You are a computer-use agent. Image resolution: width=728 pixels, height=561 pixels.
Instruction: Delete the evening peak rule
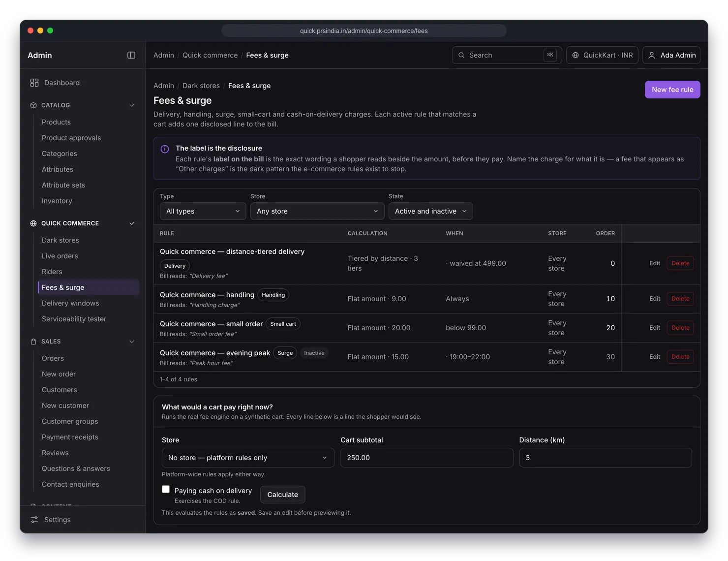(x=680, y=357)
